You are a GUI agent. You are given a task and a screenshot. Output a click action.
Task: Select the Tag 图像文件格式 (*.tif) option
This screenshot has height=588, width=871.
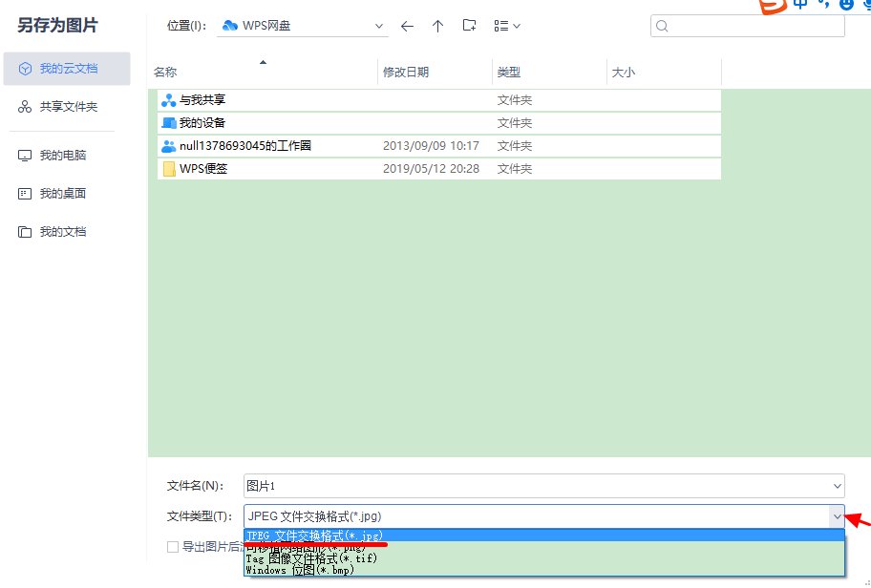click(x=306, y=557)
